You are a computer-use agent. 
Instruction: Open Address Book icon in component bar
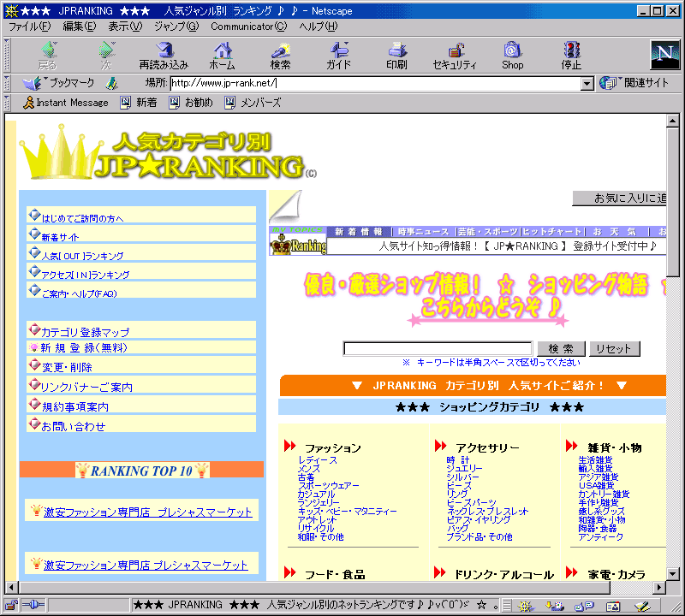(613, 606)
